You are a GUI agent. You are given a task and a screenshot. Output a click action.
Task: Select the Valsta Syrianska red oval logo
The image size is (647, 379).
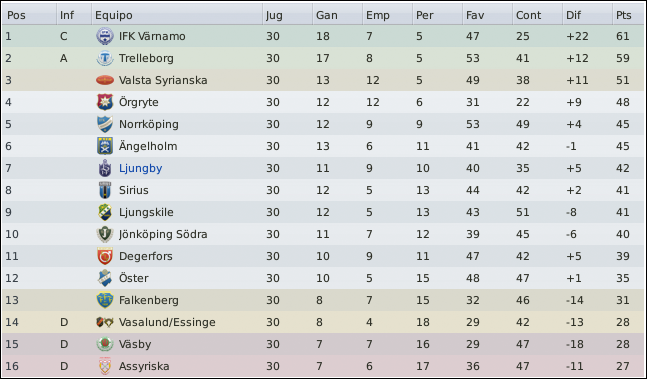pyautogui.click(x=105, y=80)
